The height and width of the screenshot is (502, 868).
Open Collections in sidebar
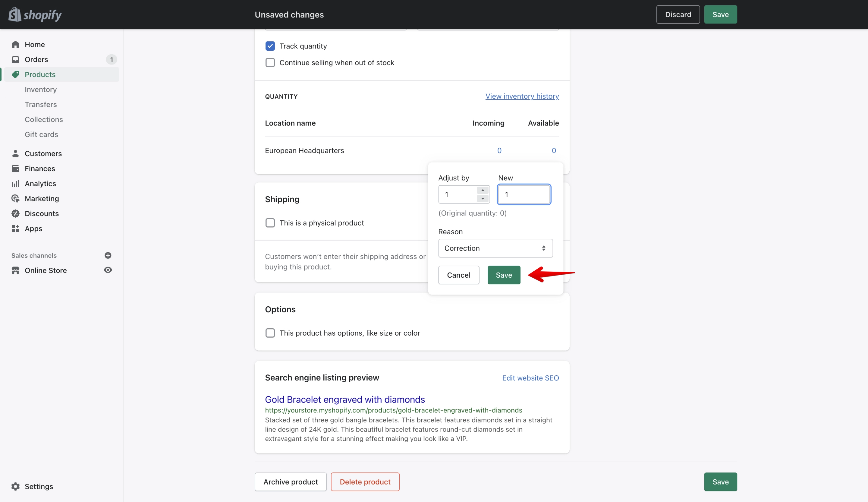tap(44, 119)
